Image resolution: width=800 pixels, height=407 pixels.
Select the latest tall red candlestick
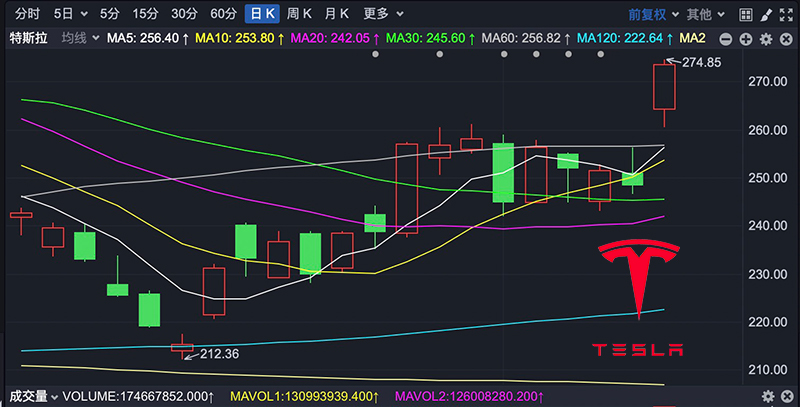tap(664, 87)
